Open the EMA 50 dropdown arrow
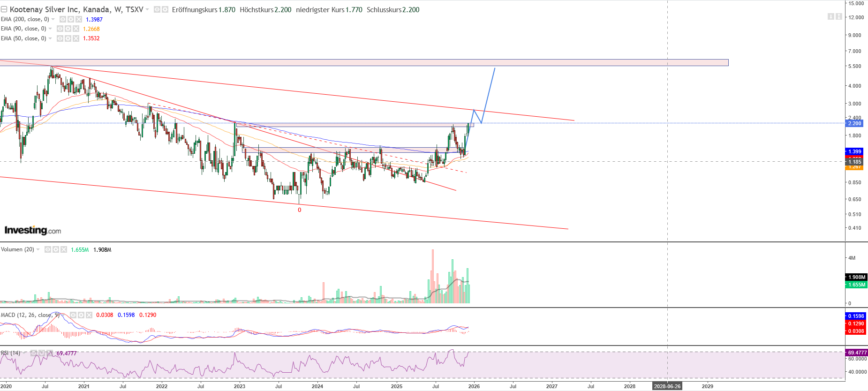 [x=50, y=38]
